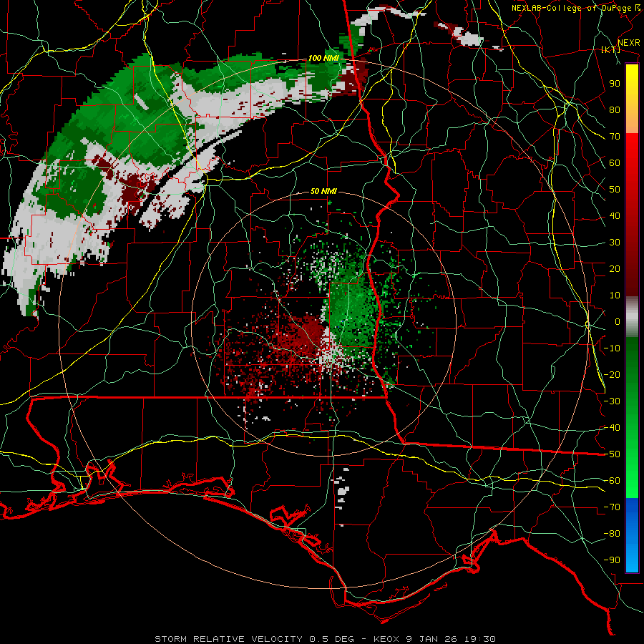Viewport: 644px width, 644px height.
Task: Click the 0.5 DEG elevation text
Action: (331, 639)
